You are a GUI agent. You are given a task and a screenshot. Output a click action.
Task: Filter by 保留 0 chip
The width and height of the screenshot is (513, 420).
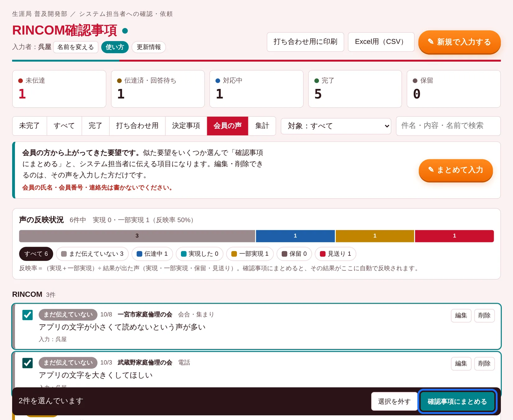(x=294, y=254)
